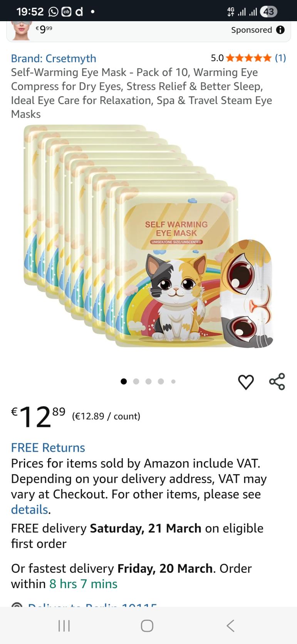Tap the Sponsored label text

pos(252,30)
